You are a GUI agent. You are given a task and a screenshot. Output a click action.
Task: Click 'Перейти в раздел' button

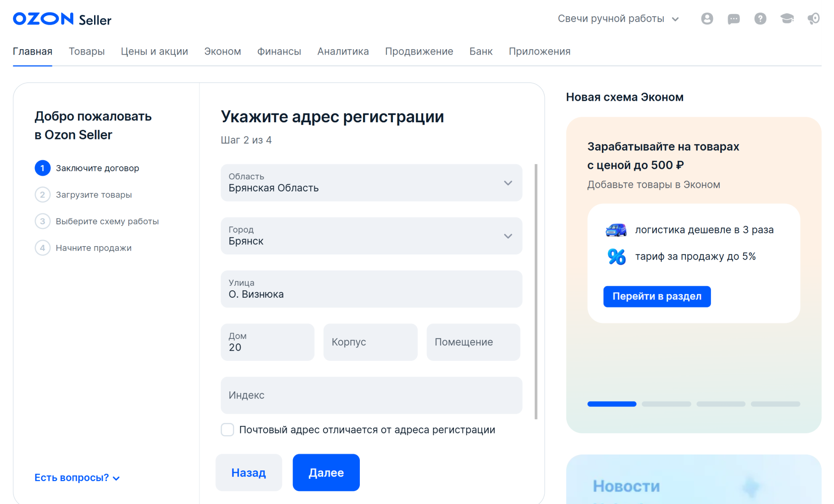[657, 297]
